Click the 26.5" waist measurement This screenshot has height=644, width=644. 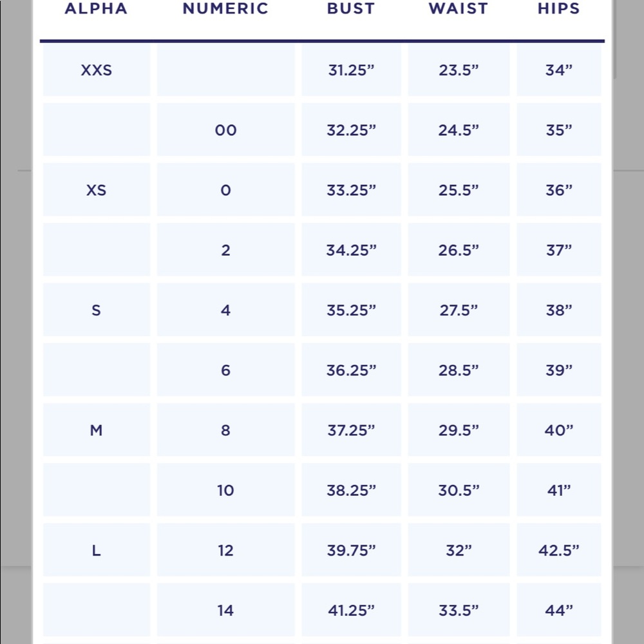coord(459,250)
